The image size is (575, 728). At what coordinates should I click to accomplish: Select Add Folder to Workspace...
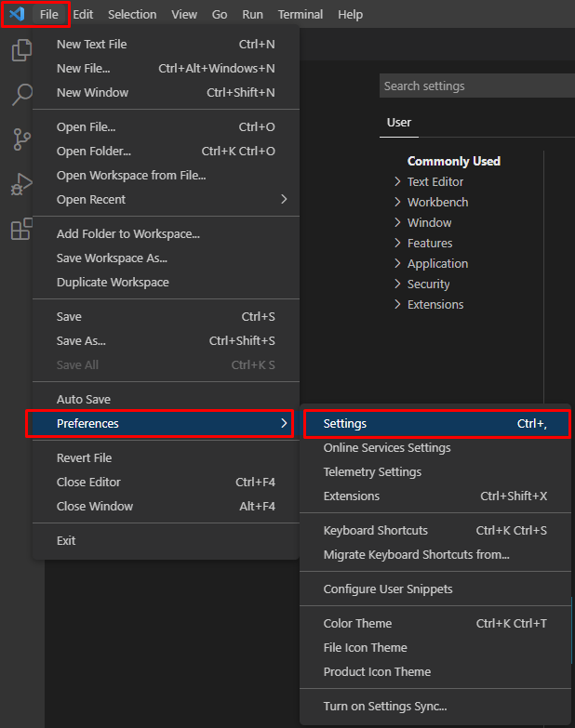166,233
